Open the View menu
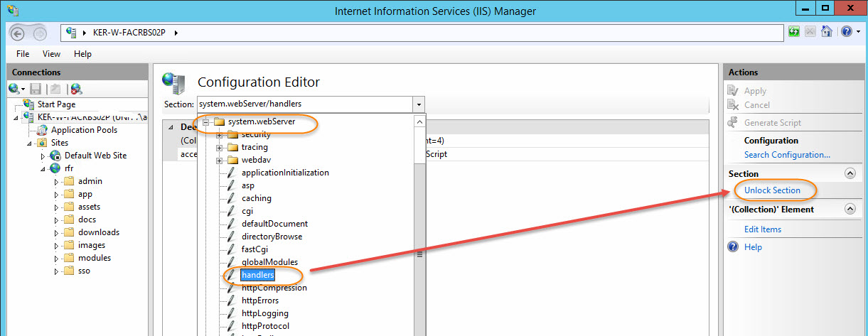868x336 pixels. pos(51,54)
